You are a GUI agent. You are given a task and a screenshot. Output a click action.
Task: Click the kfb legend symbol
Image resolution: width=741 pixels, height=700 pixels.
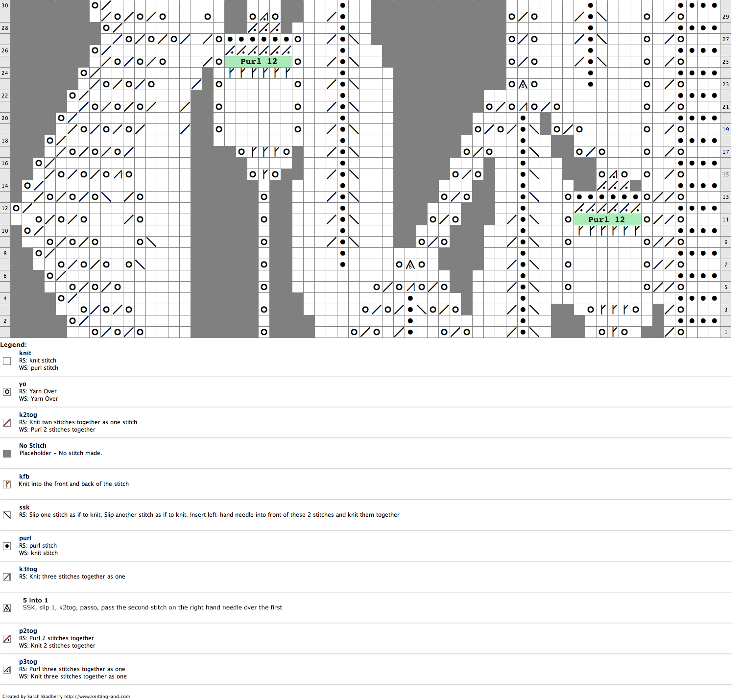7,484
